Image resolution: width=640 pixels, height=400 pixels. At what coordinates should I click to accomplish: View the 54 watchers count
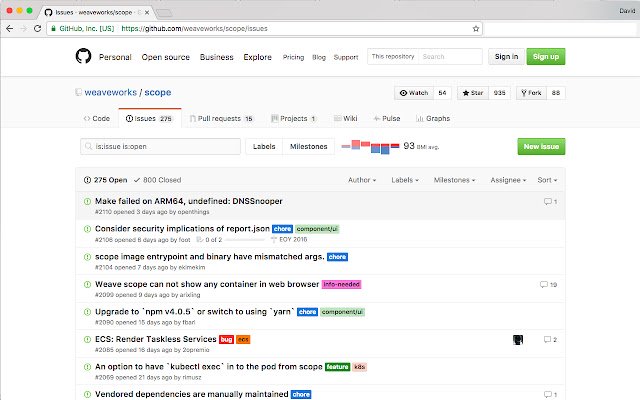[442, 93]
